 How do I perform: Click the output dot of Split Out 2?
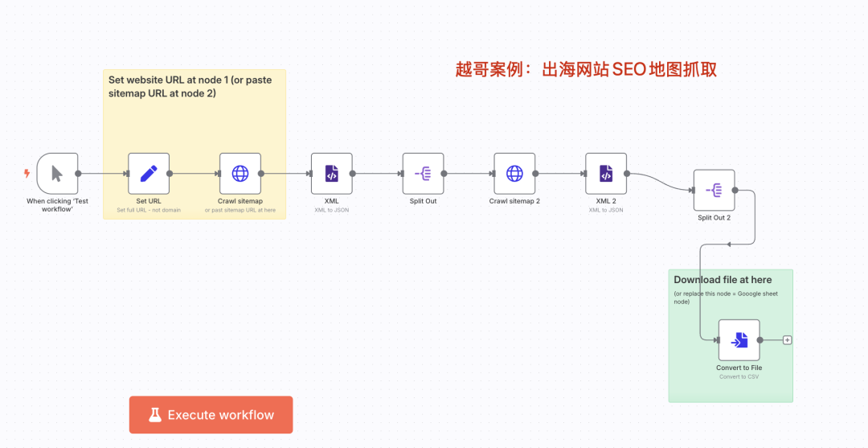tap(735, 190)
